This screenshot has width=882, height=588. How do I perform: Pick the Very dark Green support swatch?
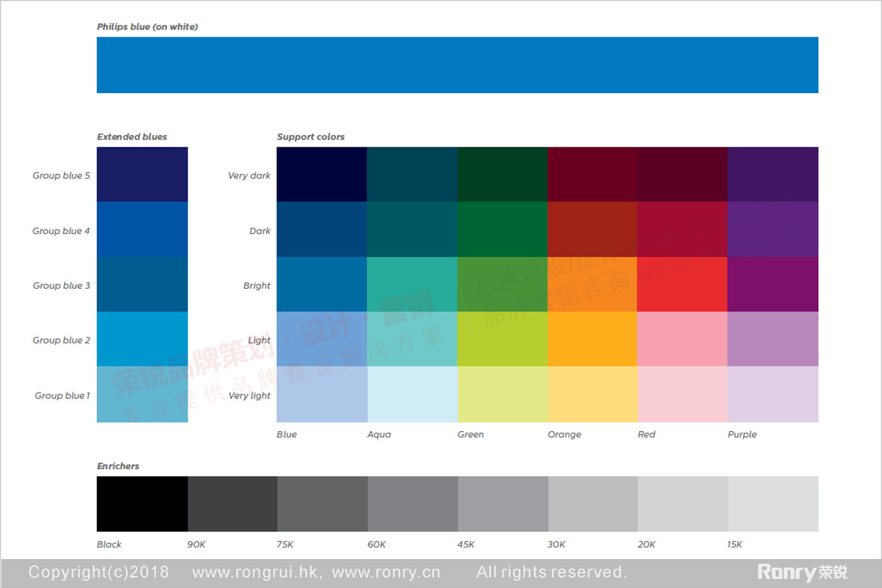coord(503,174)
